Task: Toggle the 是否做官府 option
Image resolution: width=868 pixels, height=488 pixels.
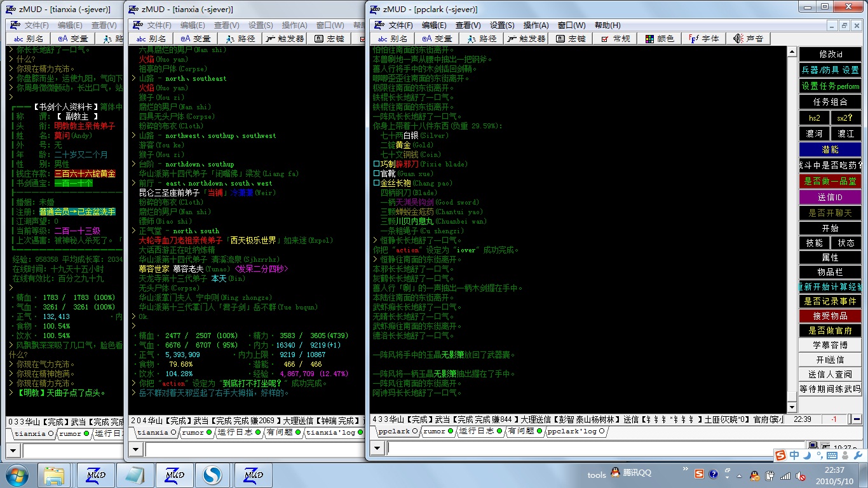Action: (x=831, y=330)
